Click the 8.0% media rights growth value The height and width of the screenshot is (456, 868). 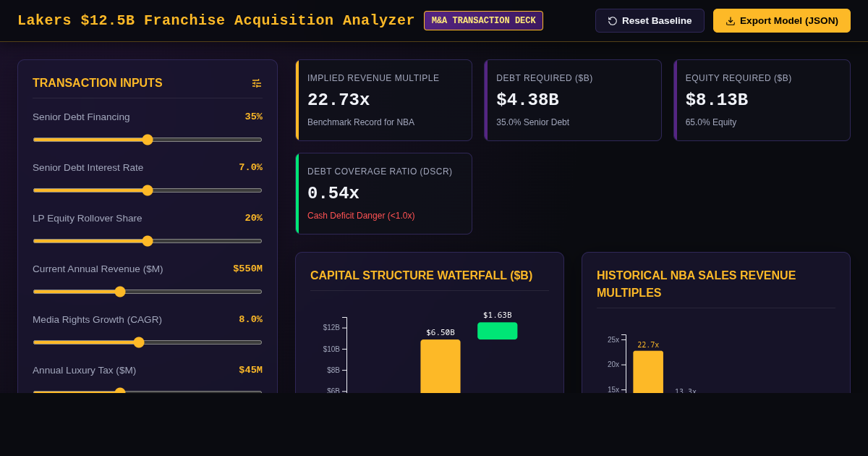pos(250,319)
